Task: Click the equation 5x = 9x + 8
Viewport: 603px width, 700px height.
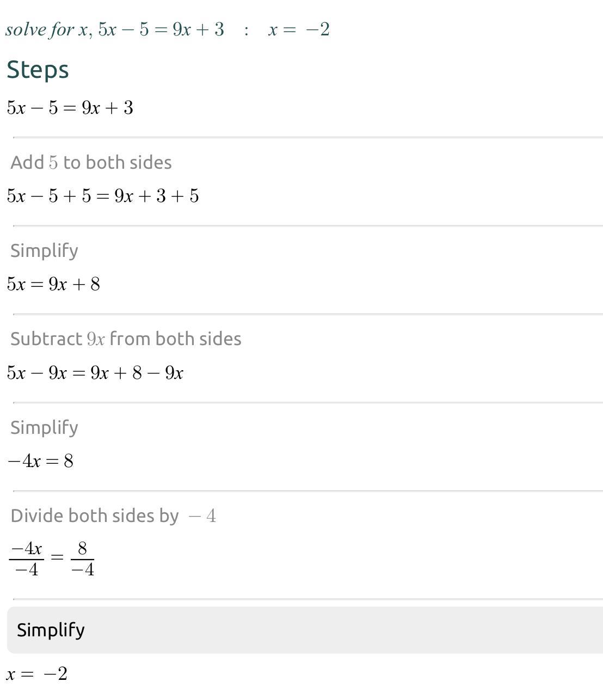Action: pyautogui.click(x=53, y=284)
